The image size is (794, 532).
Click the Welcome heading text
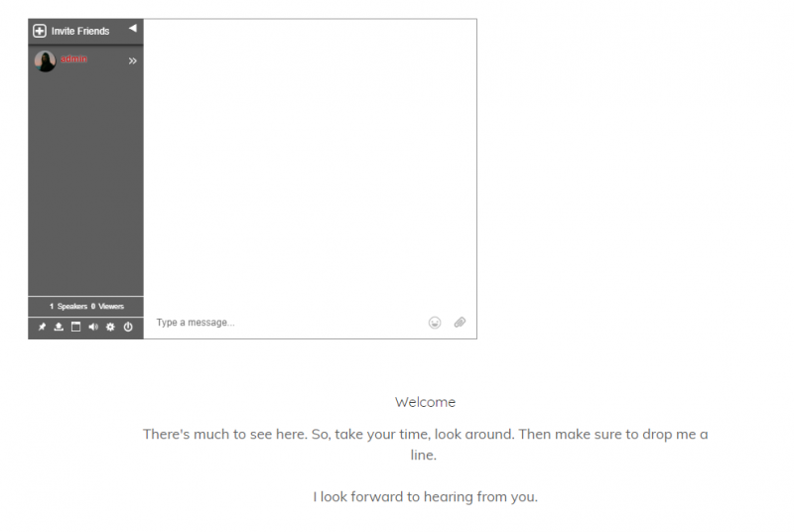click(x=426, y=402)
